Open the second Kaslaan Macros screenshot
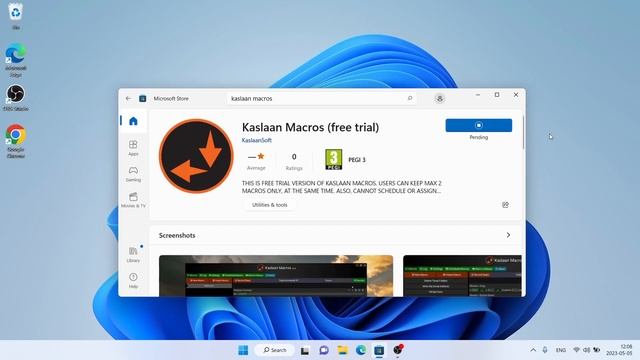Screen dimensions: 640x360 [x=462, y=276]
